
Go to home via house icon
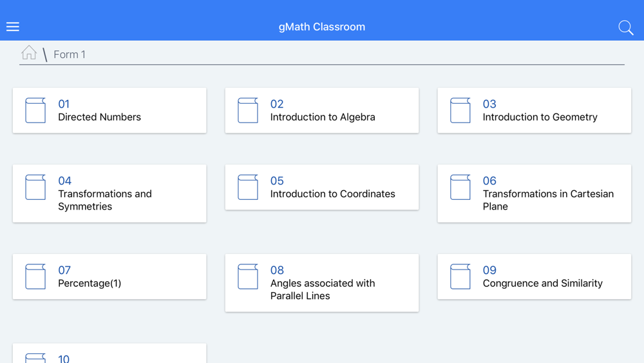[29, 53]
